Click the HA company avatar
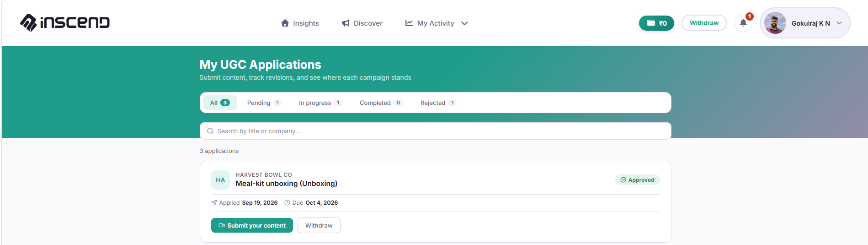This screenshot has width=868, height=245. coord(220,180)
